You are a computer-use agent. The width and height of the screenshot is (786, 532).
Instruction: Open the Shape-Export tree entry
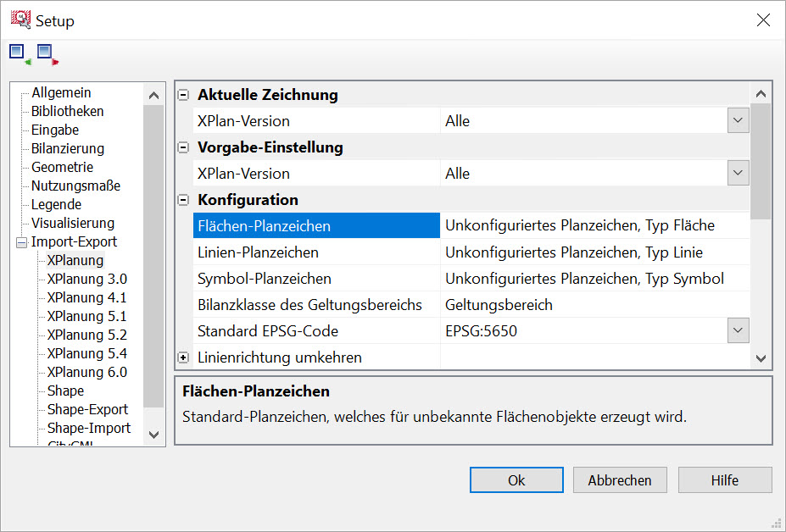[87, 409]
